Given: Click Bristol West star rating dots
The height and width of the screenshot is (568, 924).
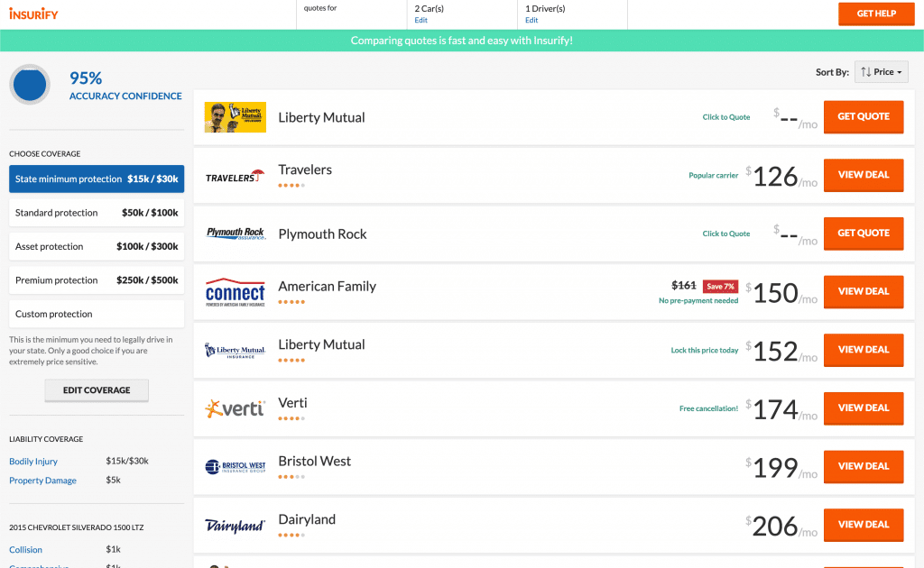Looking at the screenshot, I should 291,477.
